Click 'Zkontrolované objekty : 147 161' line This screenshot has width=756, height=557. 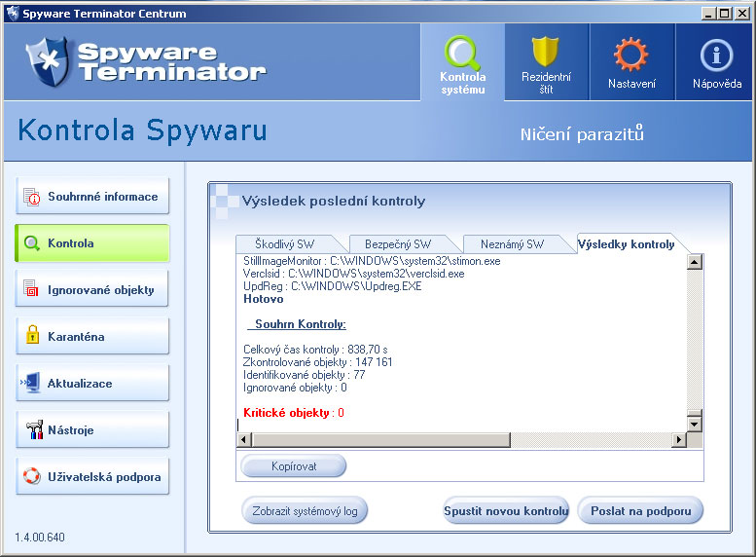coord(318,362)
